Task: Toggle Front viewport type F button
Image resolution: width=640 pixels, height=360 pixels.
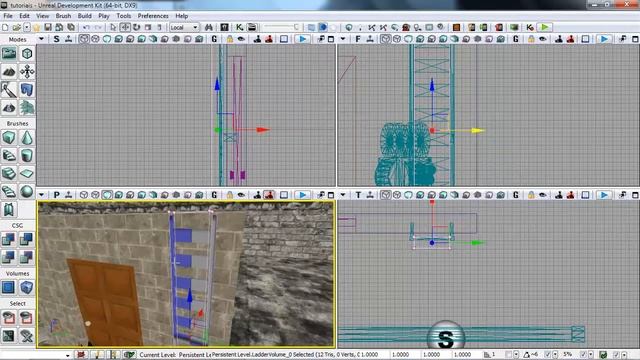Action: [358, 39]
